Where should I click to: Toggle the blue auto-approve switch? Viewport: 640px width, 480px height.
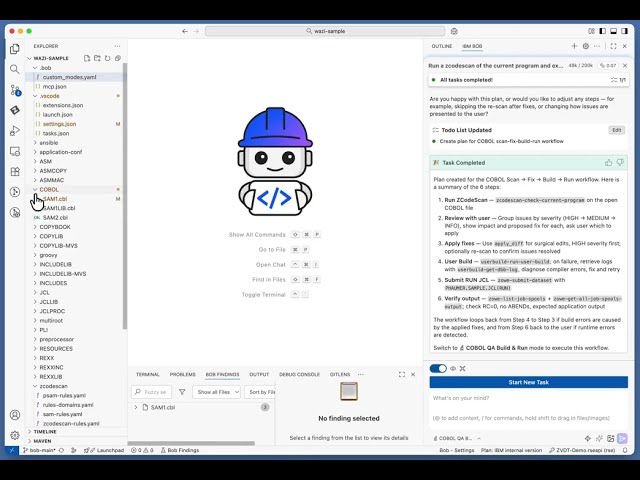(x=438, y=369)
